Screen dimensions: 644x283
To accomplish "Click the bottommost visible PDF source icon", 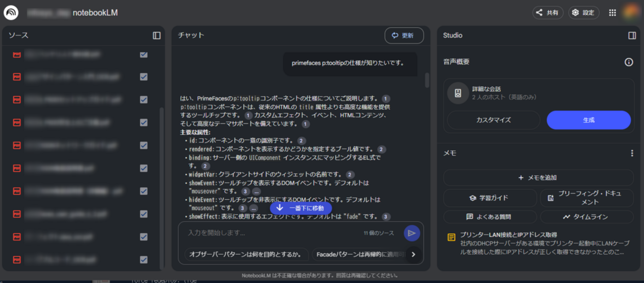I will click(x=17, y=260).
